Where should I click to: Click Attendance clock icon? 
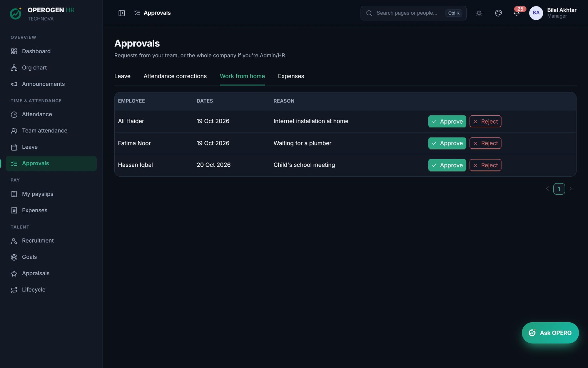click(x=14, y=115)
